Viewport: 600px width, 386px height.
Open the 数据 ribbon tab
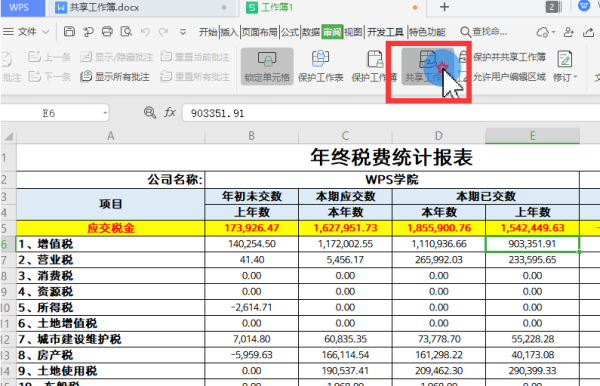point(311,32)
